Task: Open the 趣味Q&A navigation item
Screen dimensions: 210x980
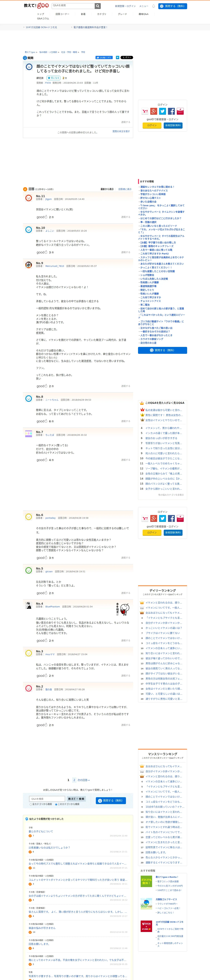Action: pos(144,14)
